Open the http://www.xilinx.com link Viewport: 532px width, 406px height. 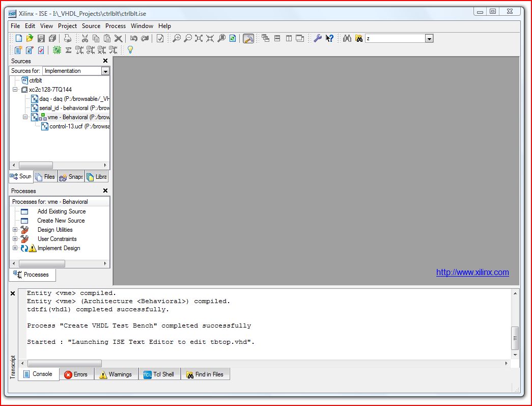[x=472, y=272]
